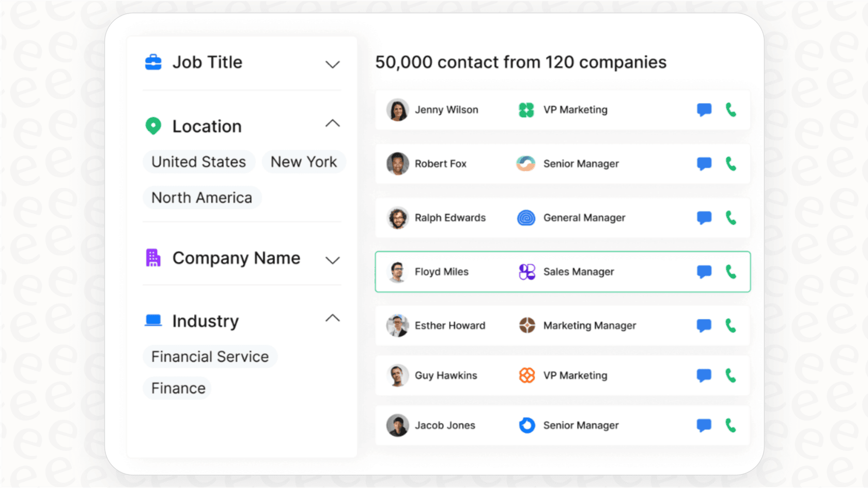Viewport: 868px width, 488px height.
Task: Expand the Job Title filter section
Action: point(333,64)
